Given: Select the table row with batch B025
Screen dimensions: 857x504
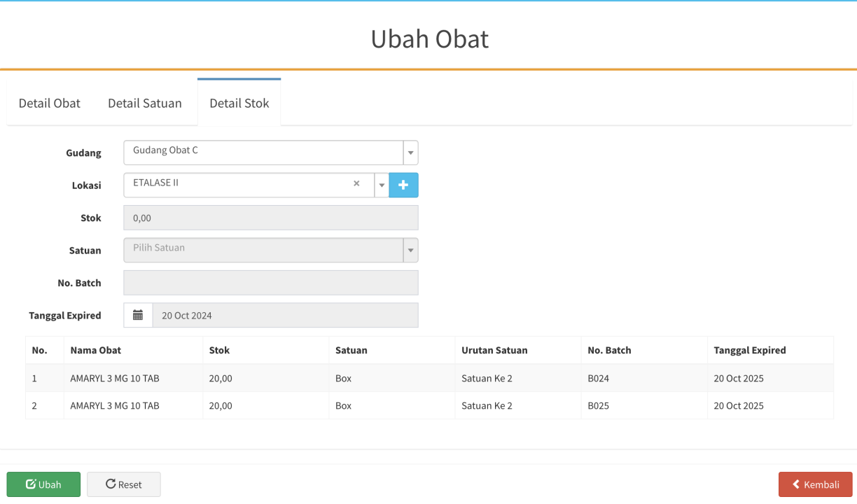Looking at the screenshot, I should point(429,405).
